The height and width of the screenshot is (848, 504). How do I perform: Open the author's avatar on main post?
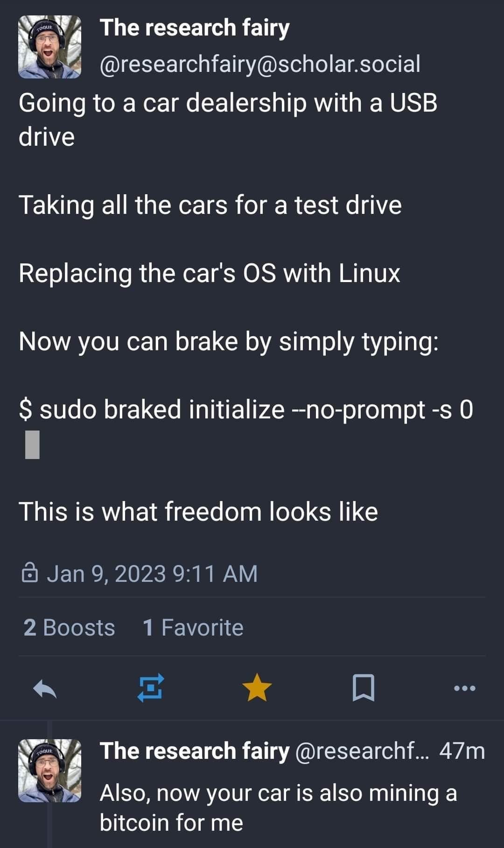coord(49,47)
